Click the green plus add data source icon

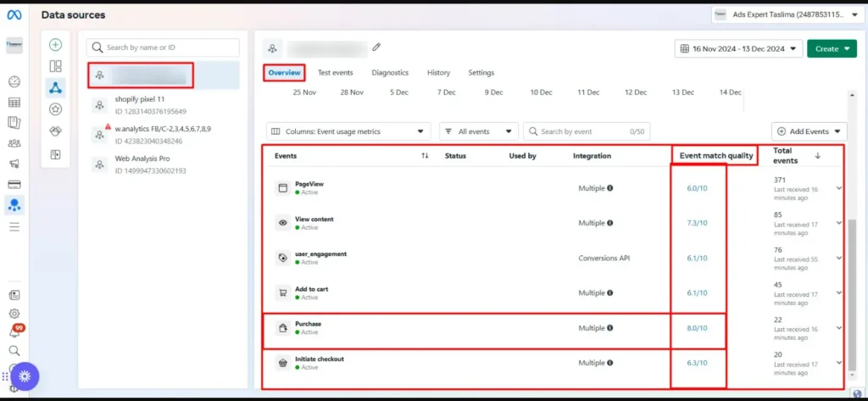click(55, 45)
